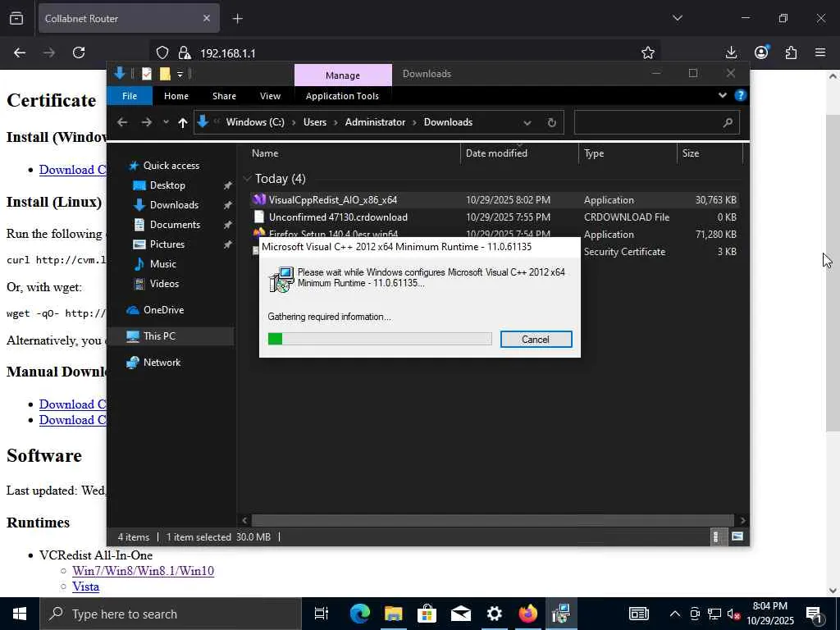Open the File menu in Explorer

[x=130, y=96]
